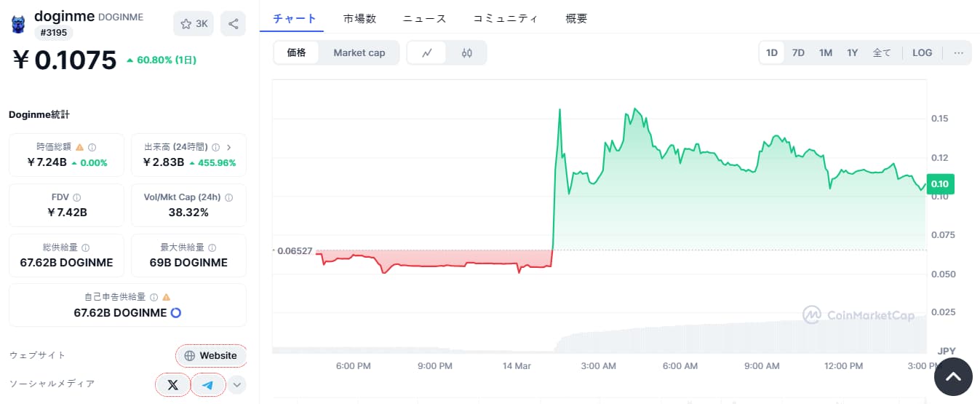Switch chart to Market cap

point(359,52)
